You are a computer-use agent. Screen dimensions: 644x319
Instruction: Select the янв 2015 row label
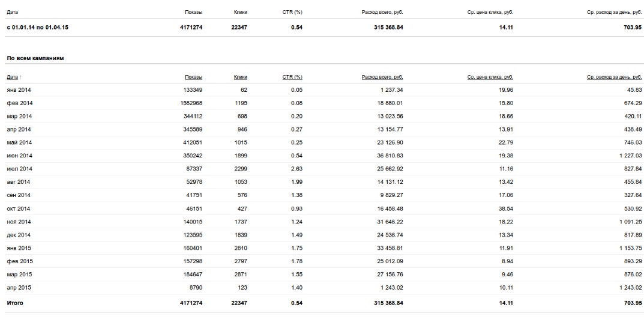coord(19,248)
